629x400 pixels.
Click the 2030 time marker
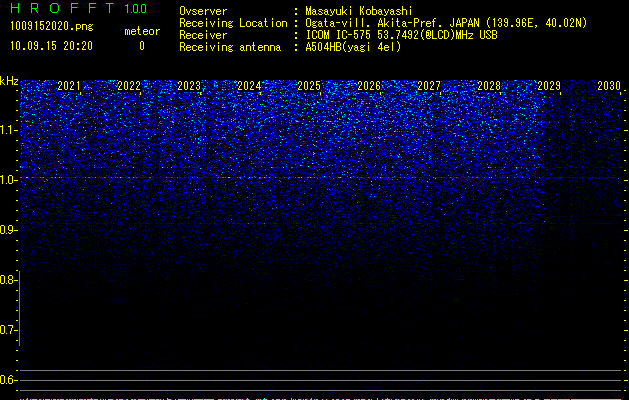(x=609, y=86)
